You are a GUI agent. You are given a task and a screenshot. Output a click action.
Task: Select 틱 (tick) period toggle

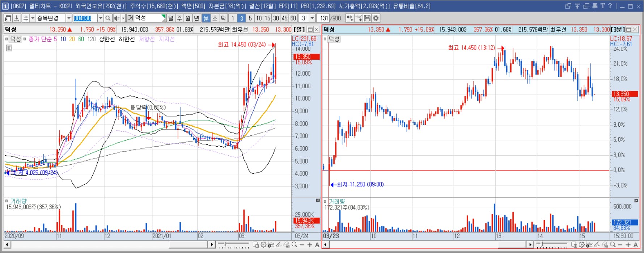[x=223, y=18]
